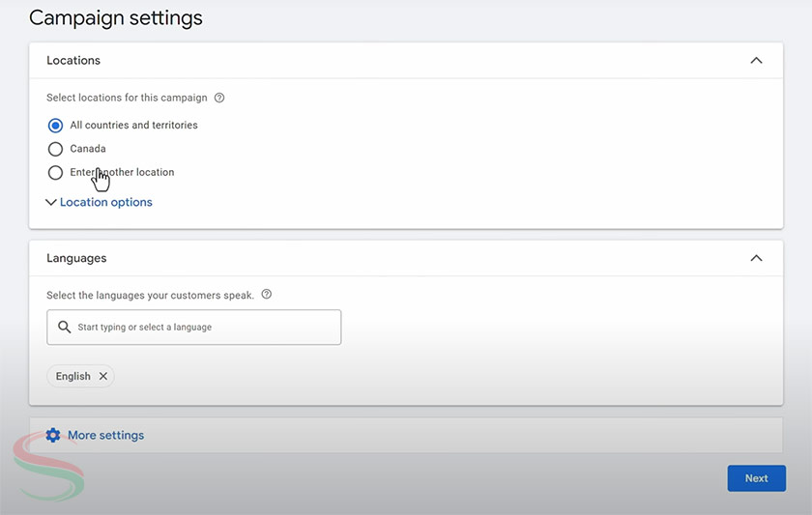Remove the English language chip
812x515 pixels.
[x=103, y=376]
